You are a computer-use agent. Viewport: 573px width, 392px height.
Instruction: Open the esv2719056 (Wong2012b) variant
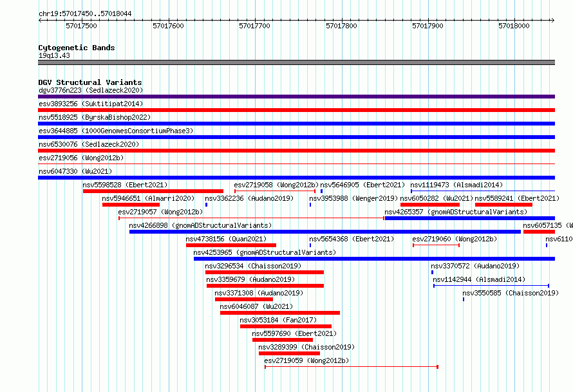tap(81, 158)
